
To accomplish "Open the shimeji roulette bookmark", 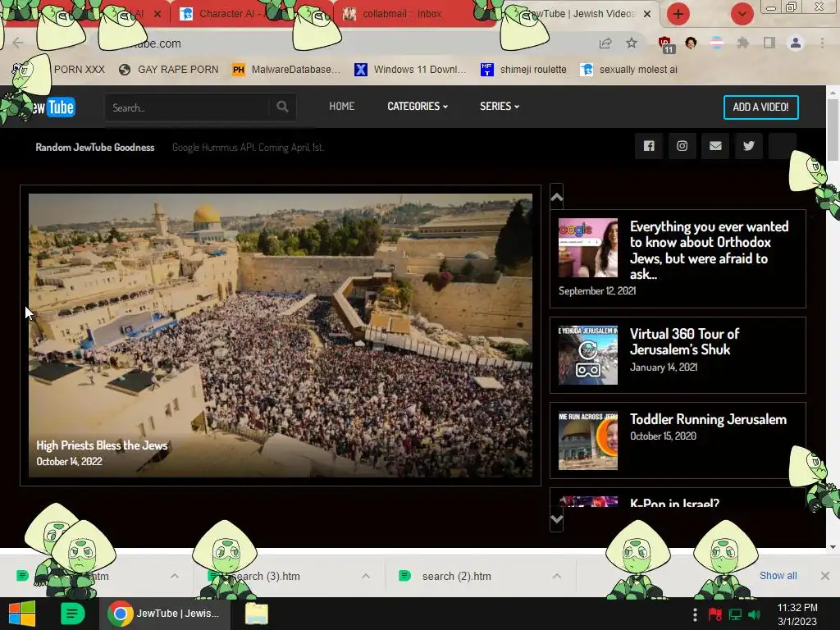I will [523, 70].
